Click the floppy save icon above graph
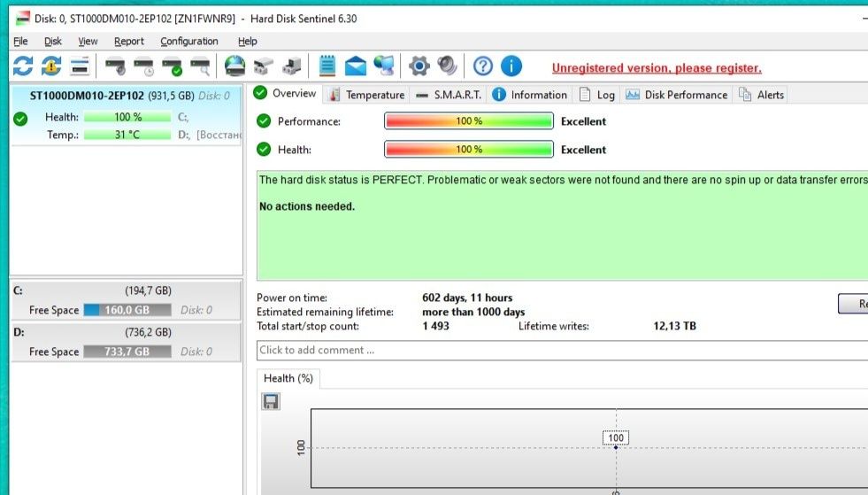Viewport: 868px width, 495px height. (271, 401)
